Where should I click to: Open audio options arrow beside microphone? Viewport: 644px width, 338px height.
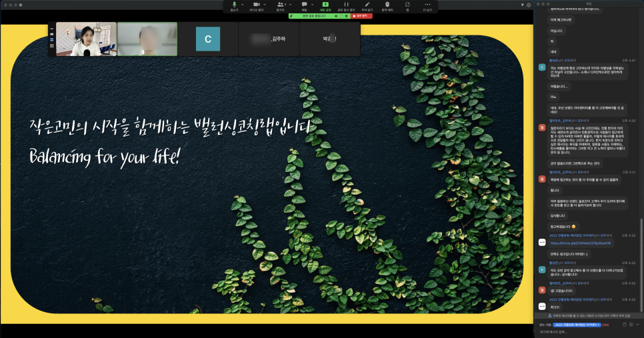click(242, 5)
